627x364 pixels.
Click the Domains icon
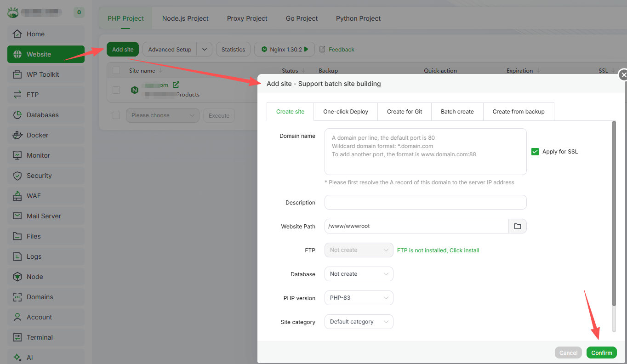17,297
